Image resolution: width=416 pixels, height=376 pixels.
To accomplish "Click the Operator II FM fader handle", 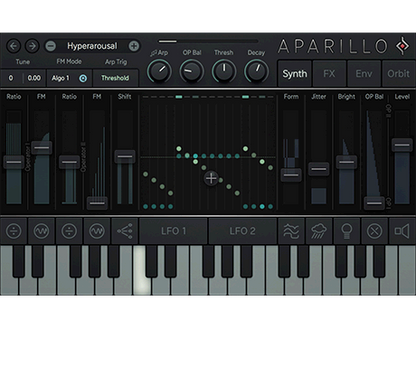I will tap(97, 203).
